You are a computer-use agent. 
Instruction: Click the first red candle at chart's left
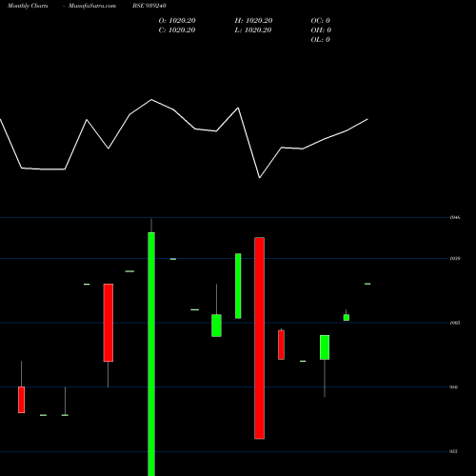click(21, 400)
